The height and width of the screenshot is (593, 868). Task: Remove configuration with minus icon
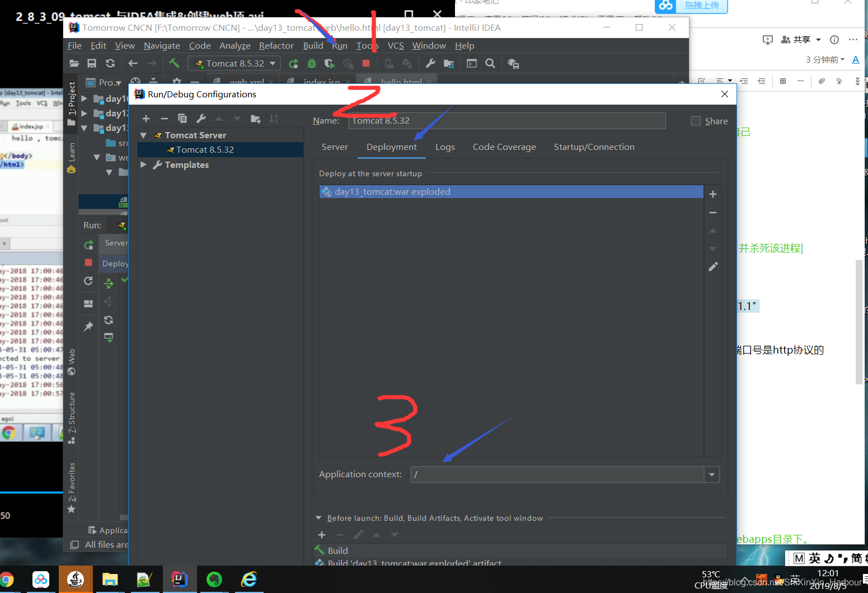click(165, 119)
